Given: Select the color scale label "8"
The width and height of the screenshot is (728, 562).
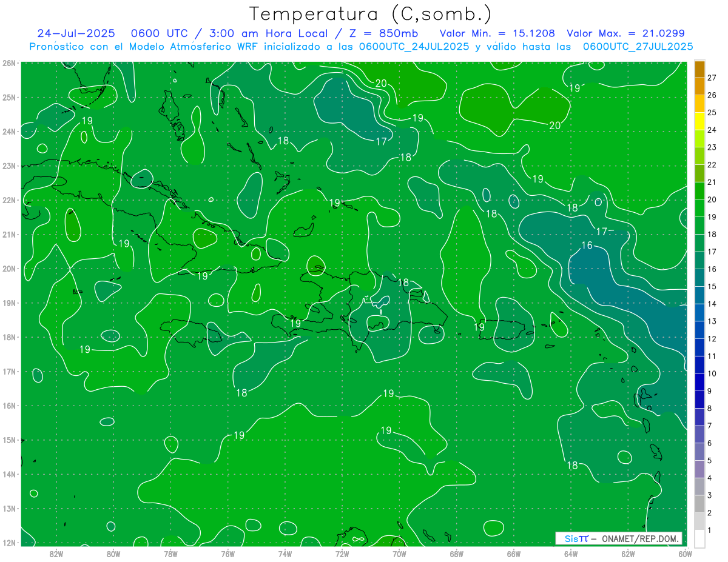Looking at the screenshot, I should (x=710, y=408).
